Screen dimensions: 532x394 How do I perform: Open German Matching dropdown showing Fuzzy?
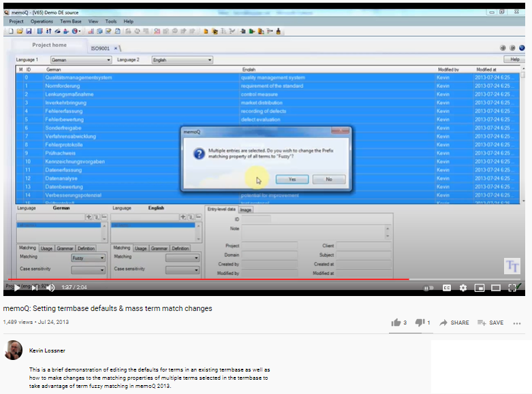click(89, 258)
